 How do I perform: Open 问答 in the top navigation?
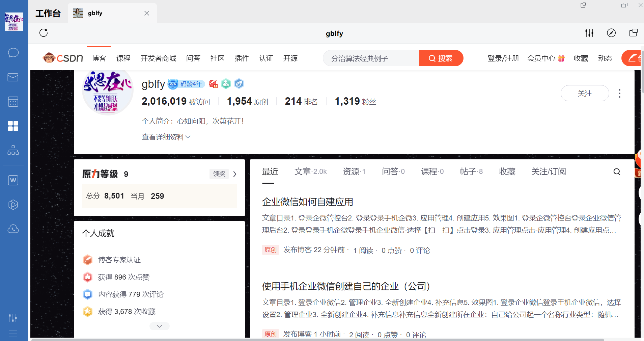click(193, 58)
